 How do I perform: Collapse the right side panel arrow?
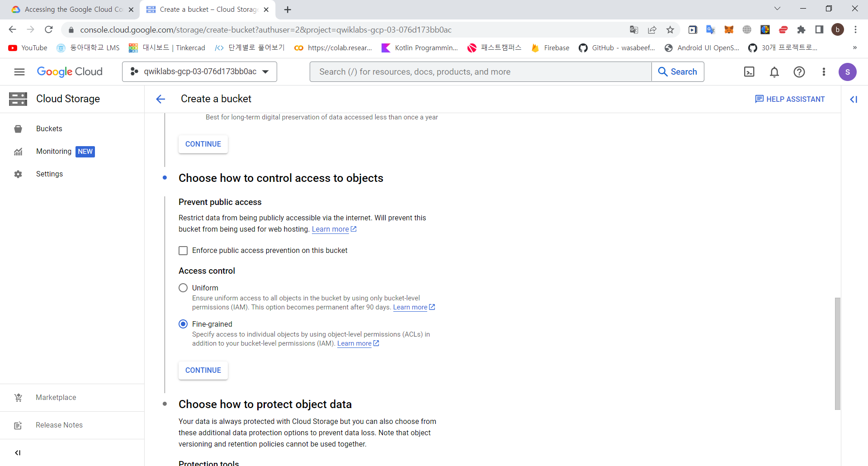(x=854, y=99)
